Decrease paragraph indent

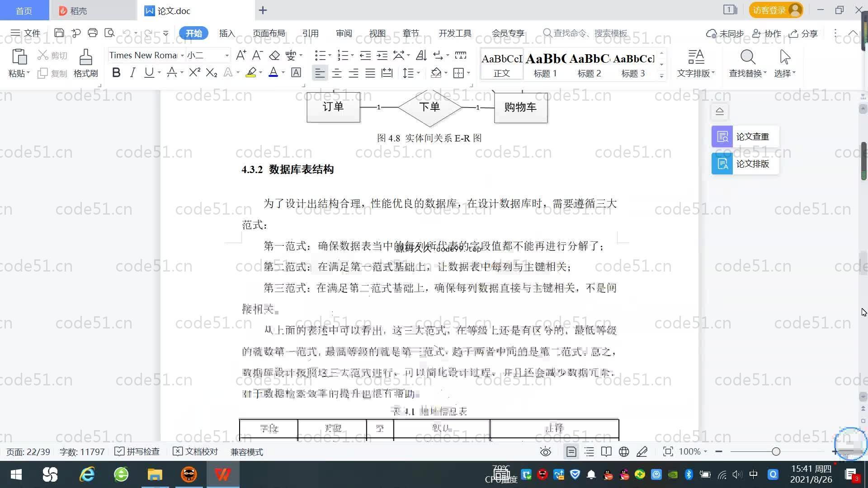click(x=365, y=56)
